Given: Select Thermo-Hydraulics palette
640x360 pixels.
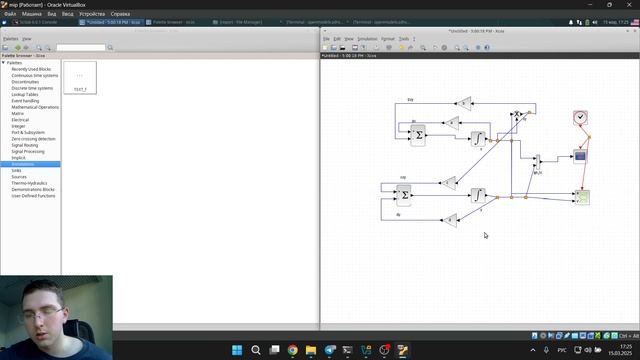Looking at the screenshot, I should click(x=29, y=183).
